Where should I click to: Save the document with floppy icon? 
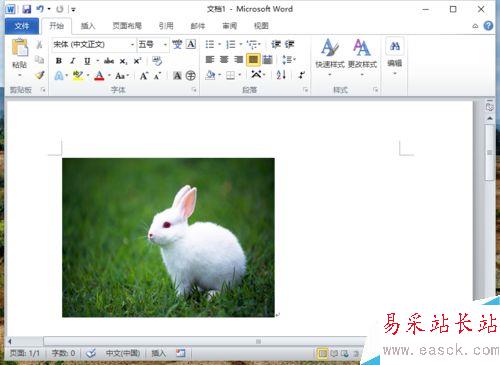coord(27,9)
